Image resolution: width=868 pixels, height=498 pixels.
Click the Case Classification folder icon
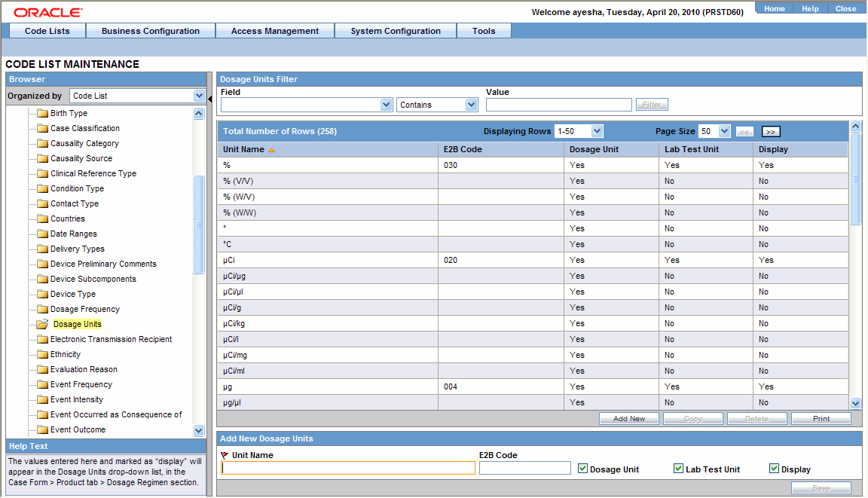point(43,128)
